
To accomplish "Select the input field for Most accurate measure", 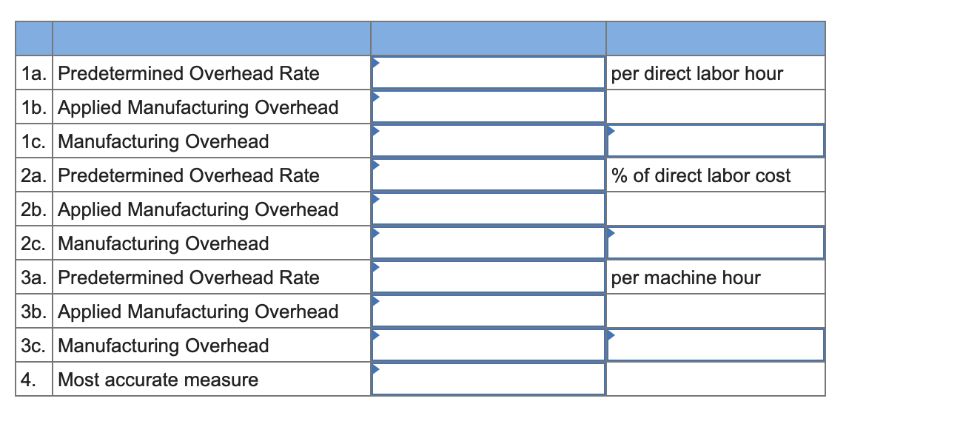I will 489,380.
